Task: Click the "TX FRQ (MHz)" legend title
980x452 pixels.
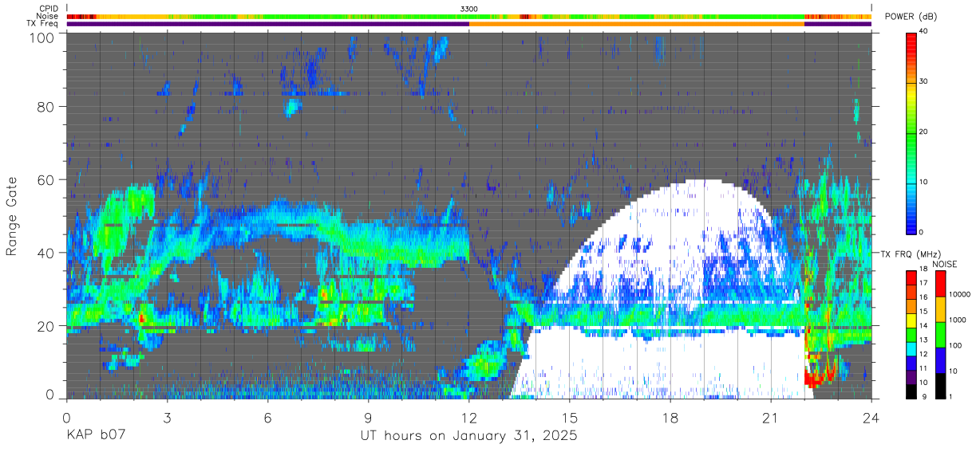Action: coord(911,254)
